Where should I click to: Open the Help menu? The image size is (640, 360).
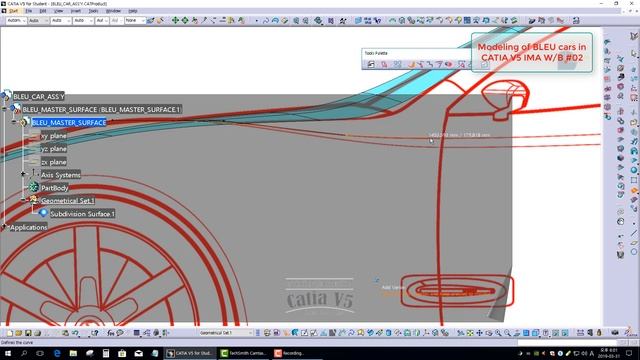point(133,11)
